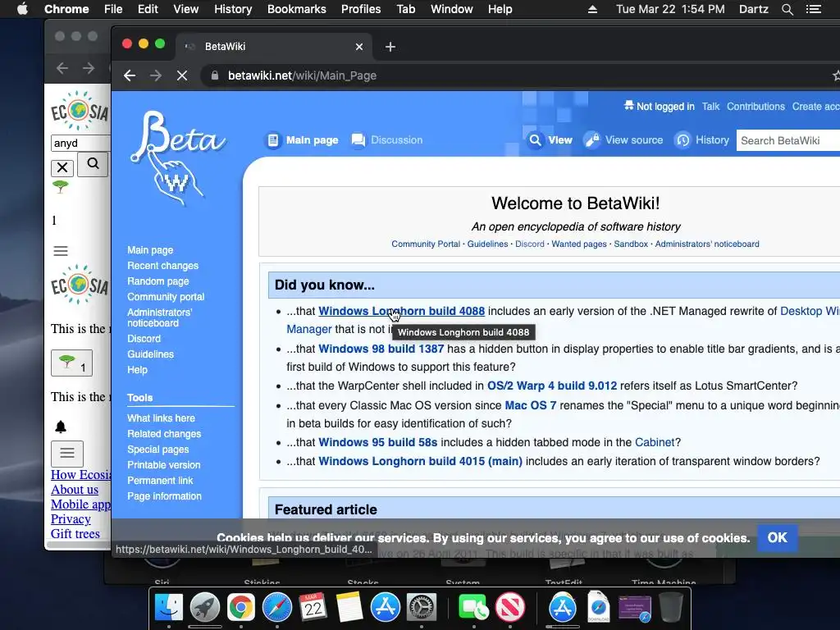Click the Discussion speech bubble icon

coord(358,139)
